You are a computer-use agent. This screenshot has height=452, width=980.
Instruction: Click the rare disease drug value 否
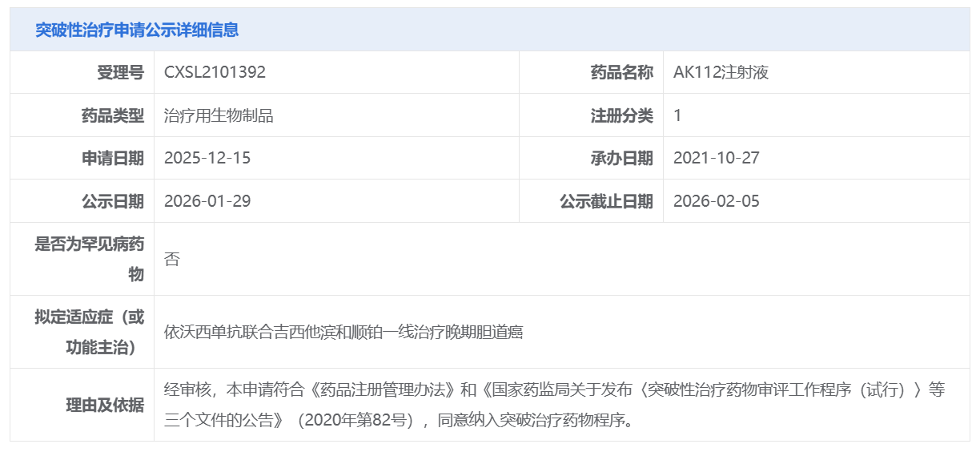tap(171, 259)
